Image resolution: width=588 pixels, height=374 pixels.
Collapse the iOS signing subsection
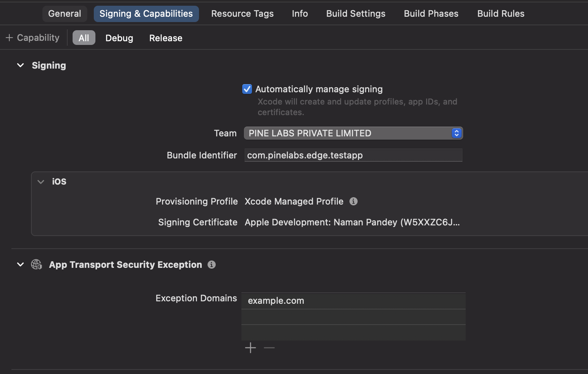[x=41, y=182]
